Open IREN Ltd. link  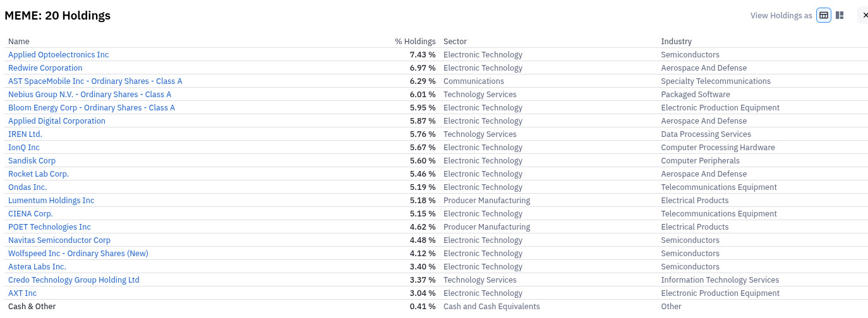(x=25, y=134)
